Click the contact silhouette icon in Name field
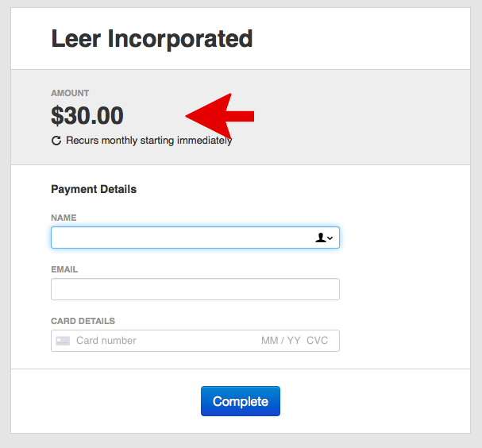482x448 pixels. [x=320, y=238]
